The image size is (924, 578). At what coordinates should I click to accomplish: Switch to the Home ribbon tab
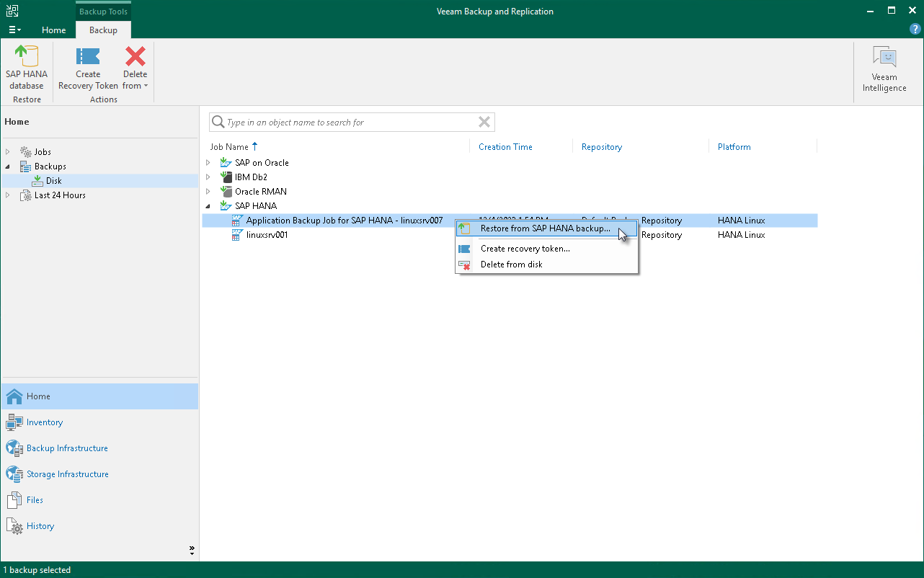click(54, 30)
